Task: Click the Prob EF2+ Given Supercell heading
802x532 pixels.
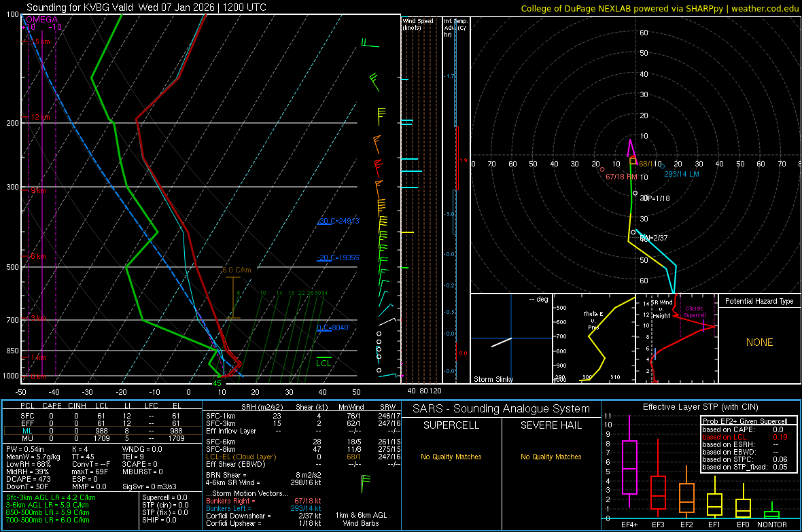Action: coord(745,421)
